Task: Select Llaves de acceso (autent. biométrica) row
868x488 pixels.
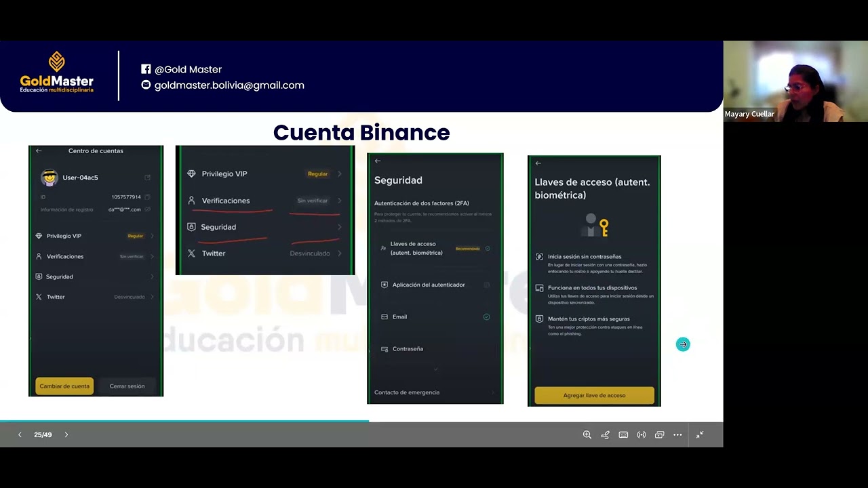Action: (435, 249)
